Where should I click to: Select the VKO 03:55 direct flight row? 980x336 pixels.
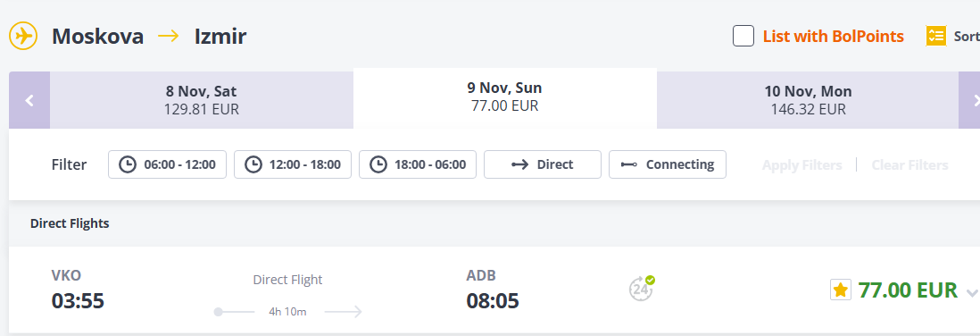[494, 290]
